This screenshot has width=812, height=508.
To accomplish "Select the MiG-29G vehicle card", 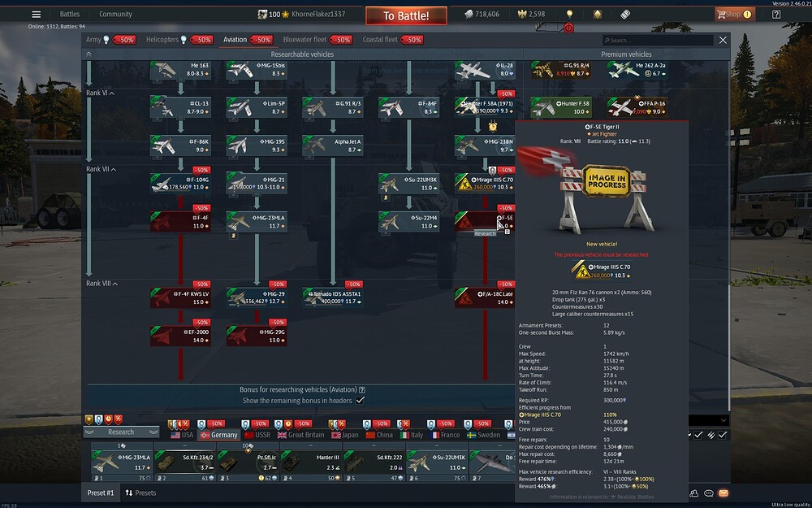I will pyautogui.click(x=257, y=336).
